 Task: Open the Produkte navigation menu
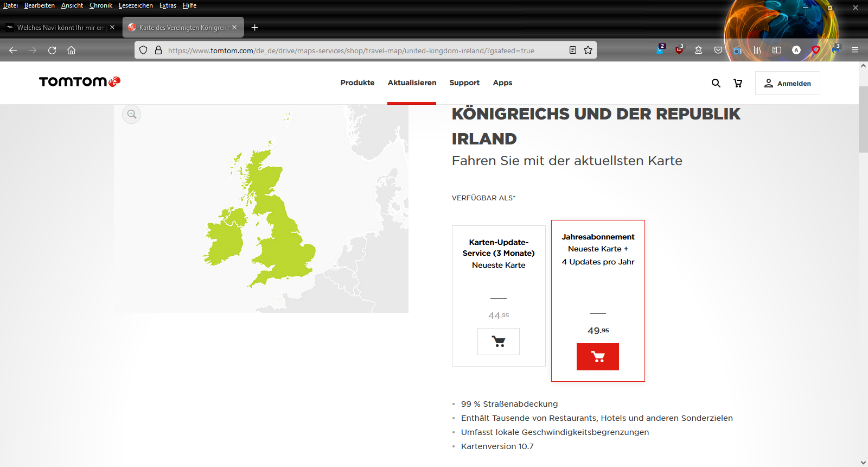point(357,83)
